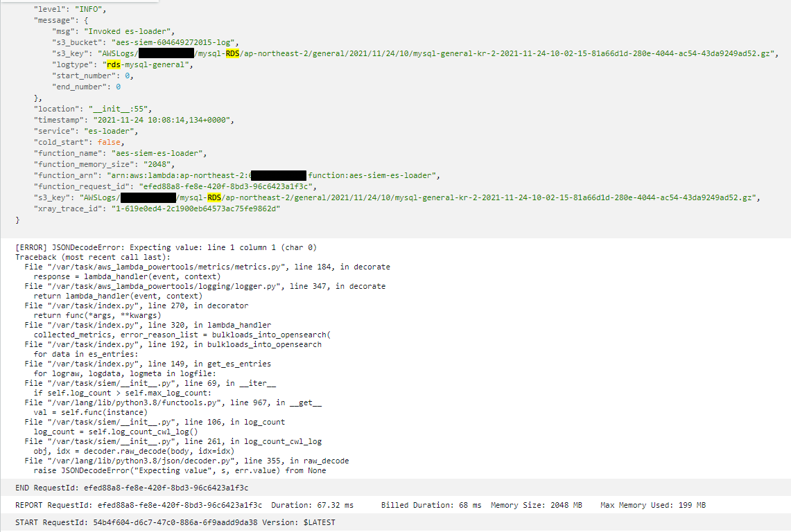
Task: Click the Max Memory Used: 199 MB text
Action: click(653, 505)
